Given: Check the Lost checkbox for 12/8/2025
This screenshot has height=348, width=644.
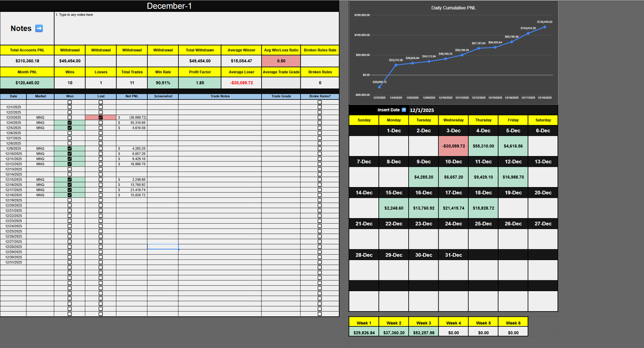Looking at the screenshot, I should [x=101, y=143].
